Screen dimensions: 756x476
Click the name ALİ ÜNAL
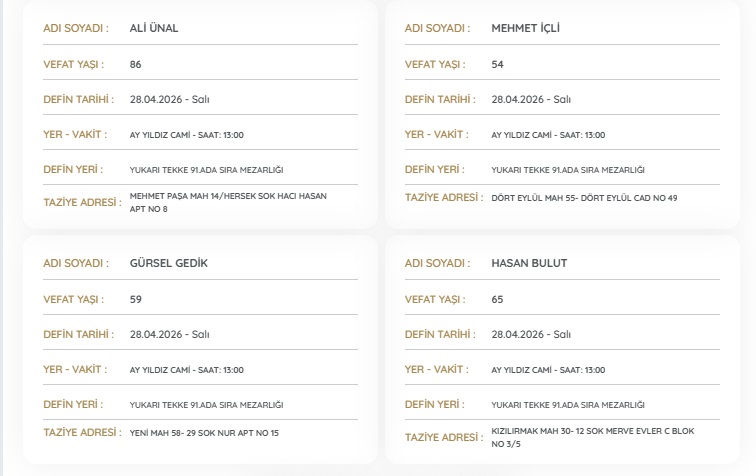(x=154, y=28)
